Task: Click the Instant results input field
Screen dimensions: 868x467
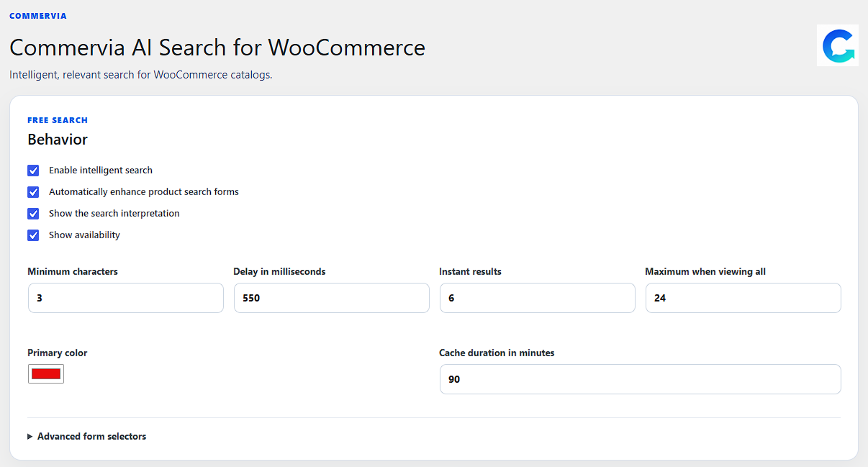Action: tap(538, 298)
